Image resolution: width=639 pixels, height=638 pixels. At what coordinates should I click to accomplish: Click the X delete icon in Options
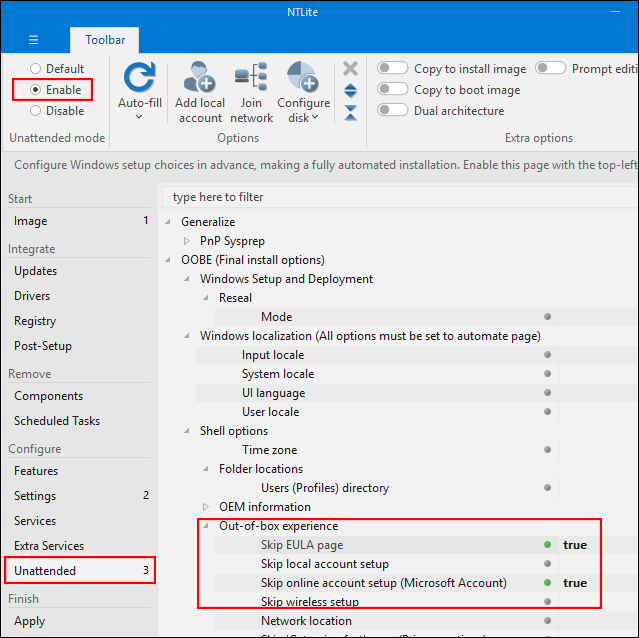coord(350,68)
